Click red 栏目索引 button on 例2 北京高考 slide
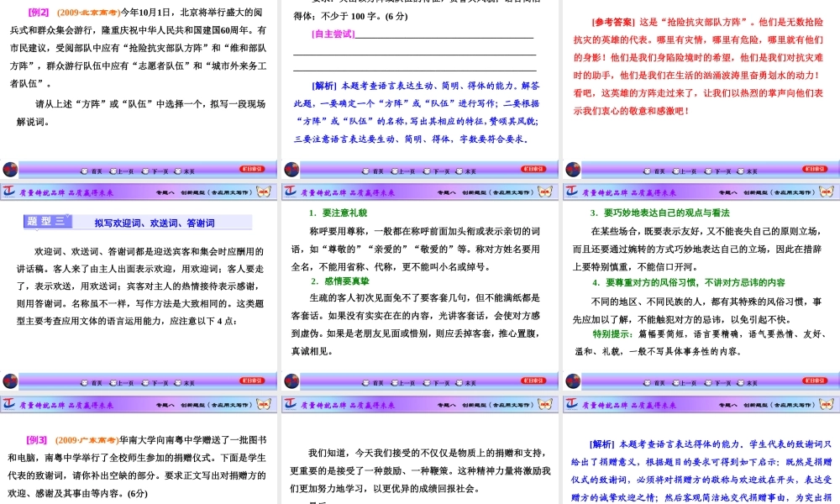 pyautogui.click(x=252, y=169)
